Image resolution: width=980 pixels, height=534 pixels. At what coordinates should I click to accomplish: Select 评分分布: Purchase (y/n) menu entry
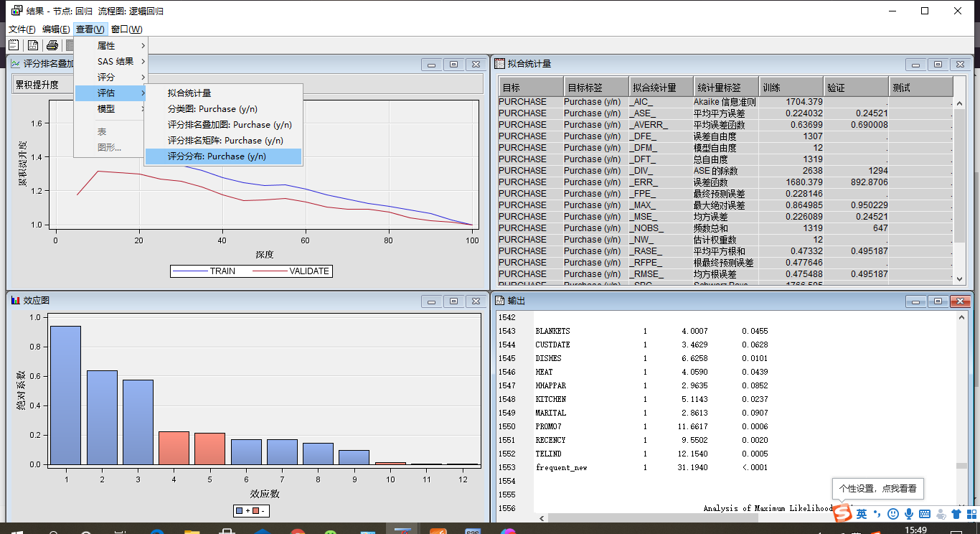coord(215,156)
